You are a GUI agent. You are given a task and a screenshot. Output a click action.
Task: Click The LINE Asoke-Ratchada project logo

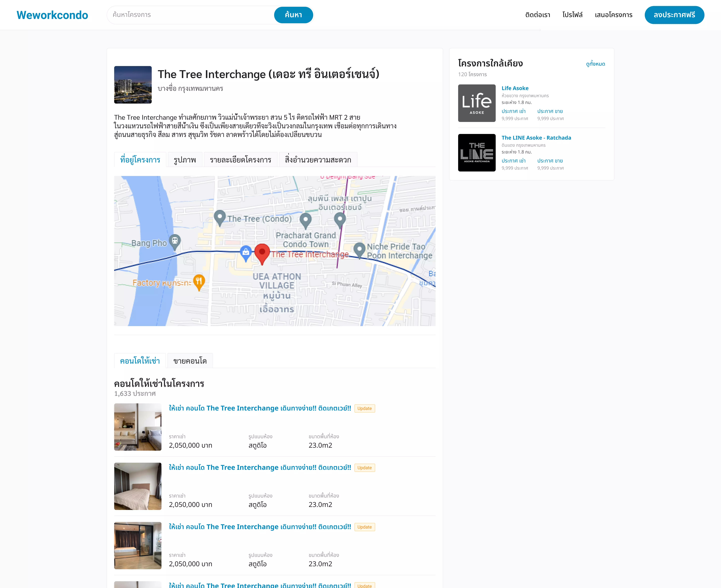pyautogui.click(x=477, y=152)
